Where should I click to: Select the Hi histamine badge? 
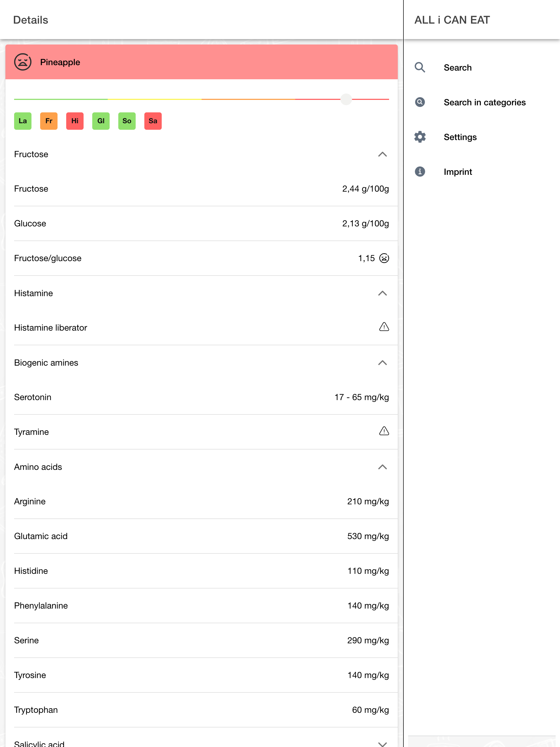pos(75,121)
